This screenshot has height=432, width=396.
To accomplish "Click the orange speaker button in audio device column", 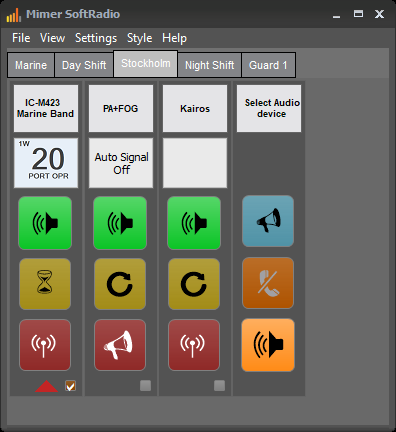I will click(x=268, y=345).
